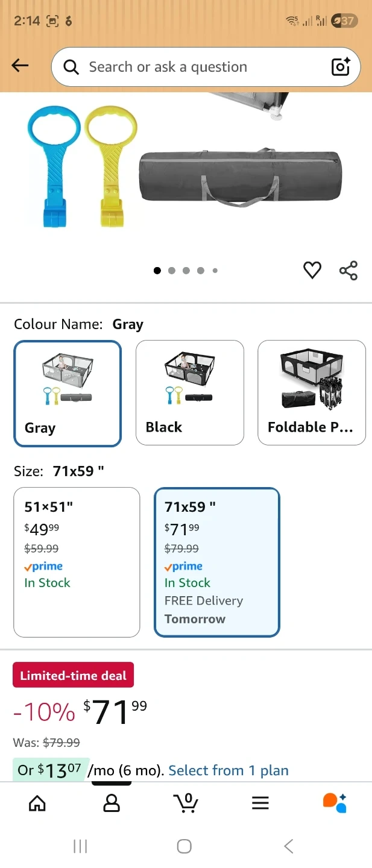Select the 71x59" size option
This screenshot has width=372, height=868.
pyautogui.click(x=217, y=562)
